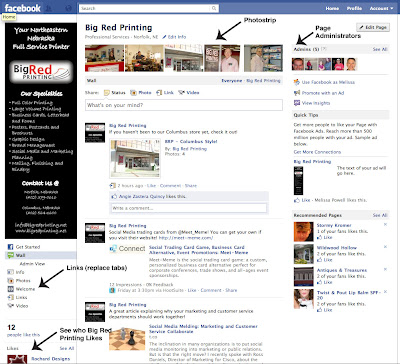Click Edit Info pencil link

(174, 37)
